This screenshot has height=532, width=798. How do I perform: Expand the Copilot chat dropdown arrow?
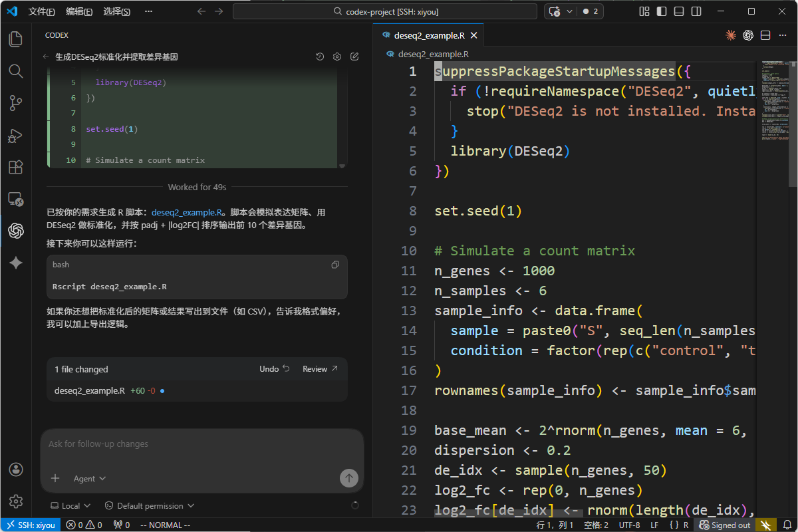(569, 11)
